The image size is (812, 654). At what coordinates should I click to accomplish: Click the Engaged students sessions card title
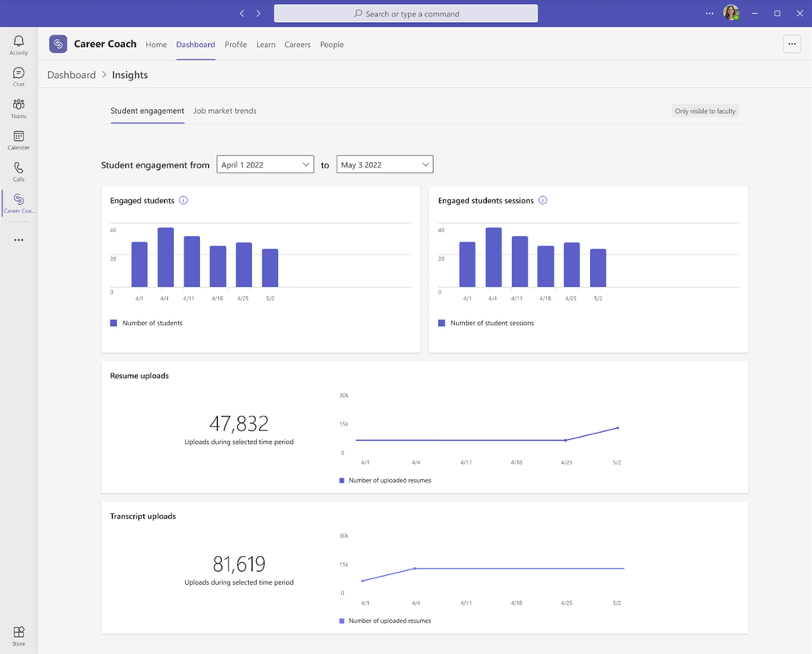click(486, 201)
